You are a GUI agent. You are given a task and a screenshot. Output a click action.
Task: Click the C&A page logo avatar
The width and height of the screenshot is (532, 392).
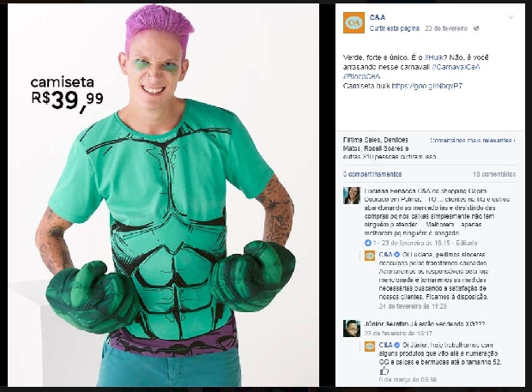point(354,22)
